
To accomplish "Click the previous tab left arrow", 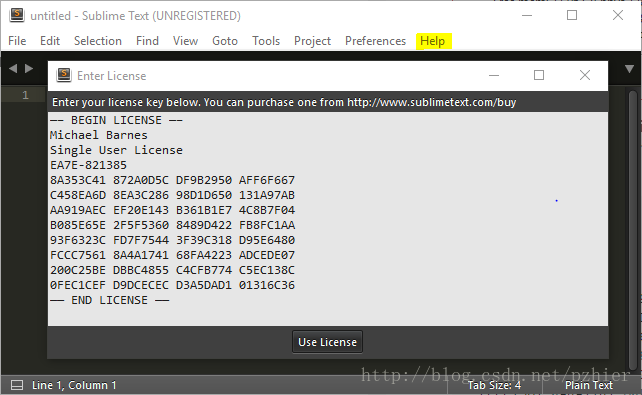I will pyautogui.click(x=13, y=68).
